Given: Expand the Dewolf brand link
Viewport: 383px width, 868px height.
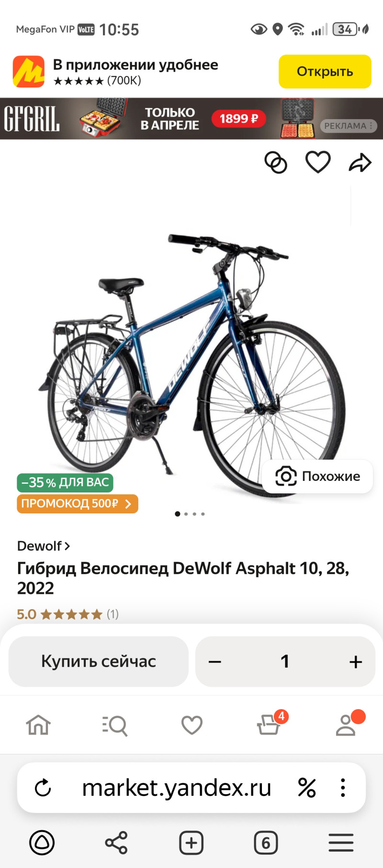Looking at the screenshot, I should pos(44,546).
